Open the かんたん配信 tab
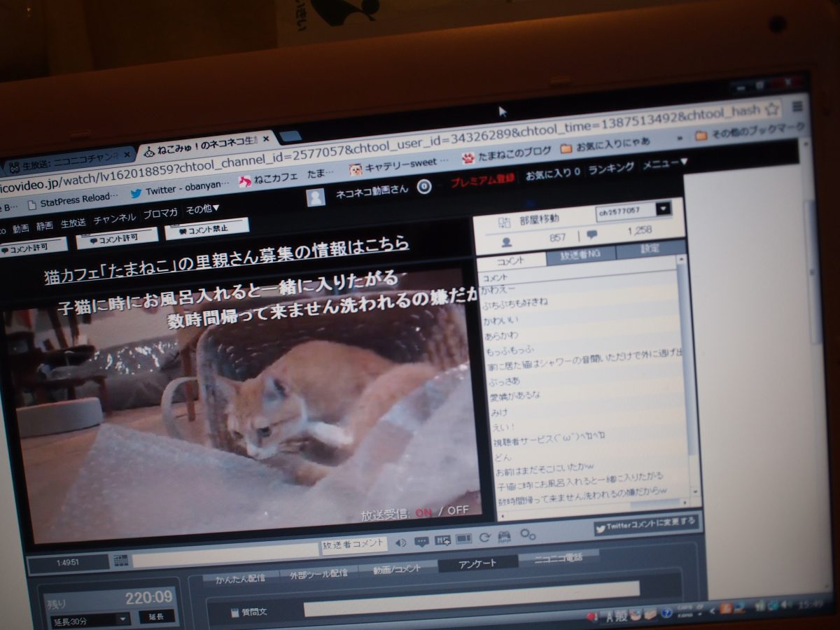 pos(241,578)
